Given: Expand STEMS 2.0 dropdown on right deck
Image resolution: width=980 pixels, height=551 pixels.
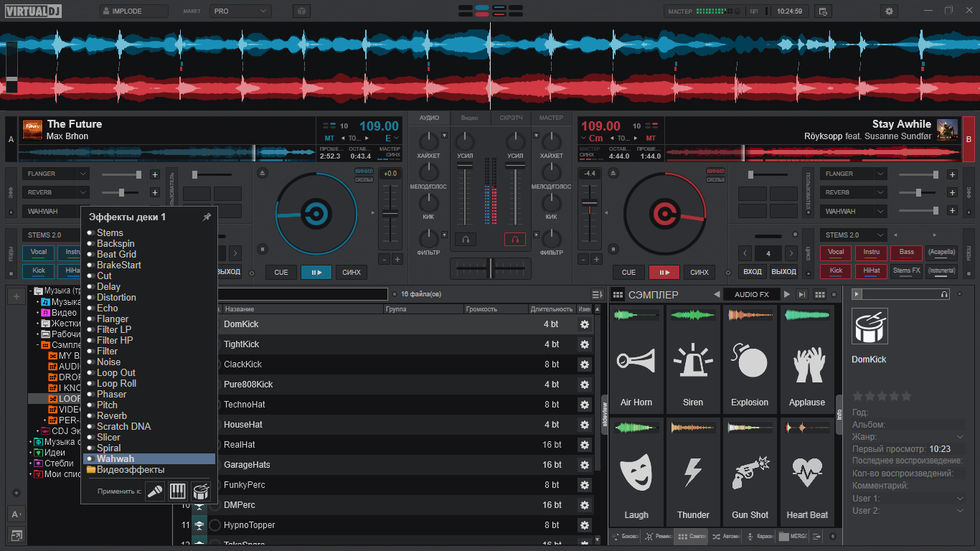Looking at the screenshot, I should (853, 235).
